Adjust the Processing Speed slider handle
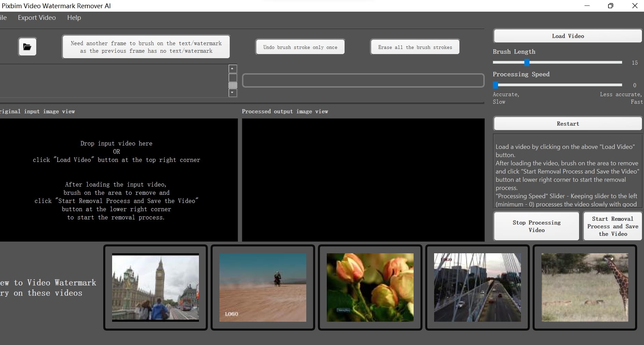Image resolution: width=644 pixels, height=345 pixels. tap(495, 85)
